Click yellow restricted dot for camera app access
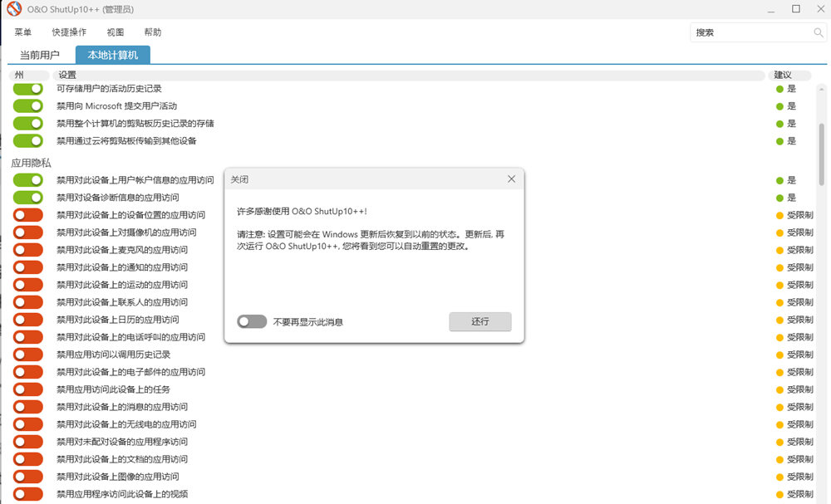Viewport: 831px width, 504px height. [779, 232]
